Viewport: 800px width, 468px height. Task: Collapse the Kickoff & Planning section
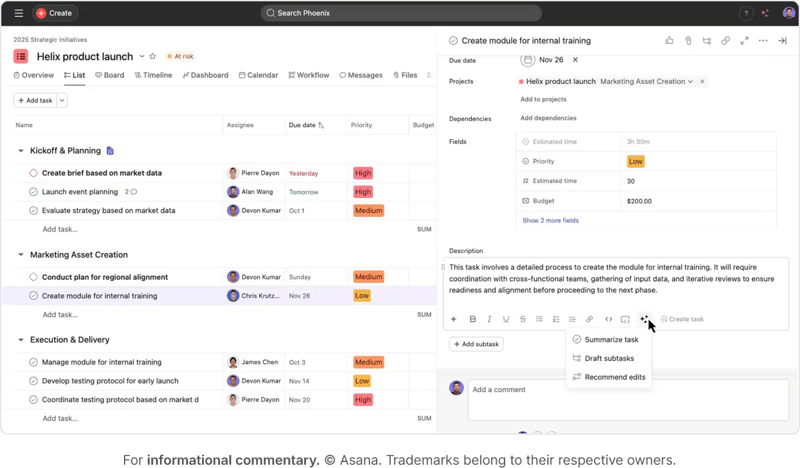pyautogui.click(x=21, y=151)
